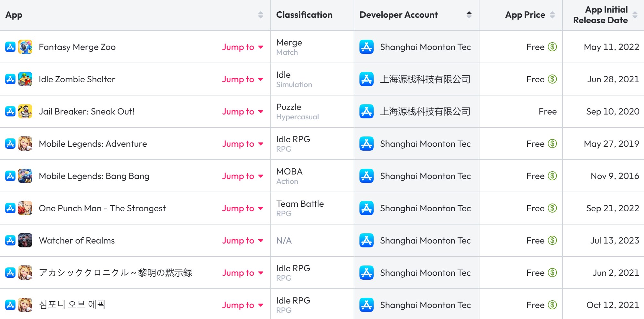Screen dimensions: 644x319
Task: Click the in-app purchase dollar icon for Fantasy Merge Zoo
Action: pos(552,47)
